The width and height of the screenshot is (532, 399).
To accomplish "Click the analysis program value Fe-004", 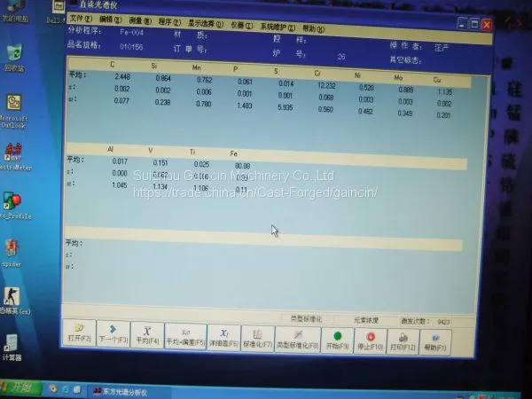I will pyautogui.click(x=131, y=33).
